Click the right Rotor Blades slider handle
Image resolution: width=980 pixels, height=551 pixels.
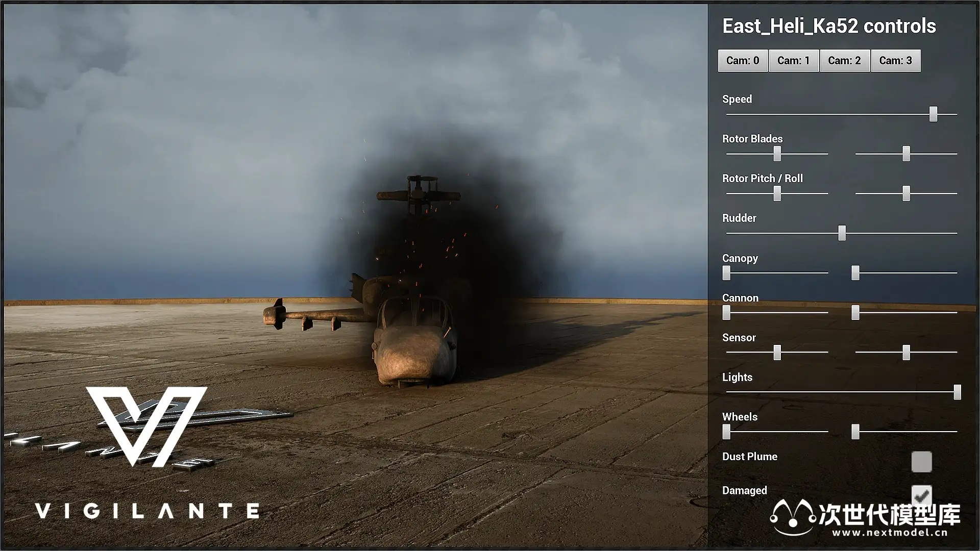pos(906,154)
